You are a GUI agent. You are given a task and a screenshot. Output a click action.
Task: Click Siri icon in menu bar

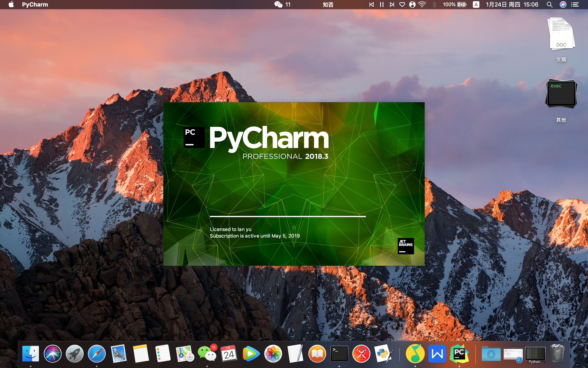pos(563,4)
